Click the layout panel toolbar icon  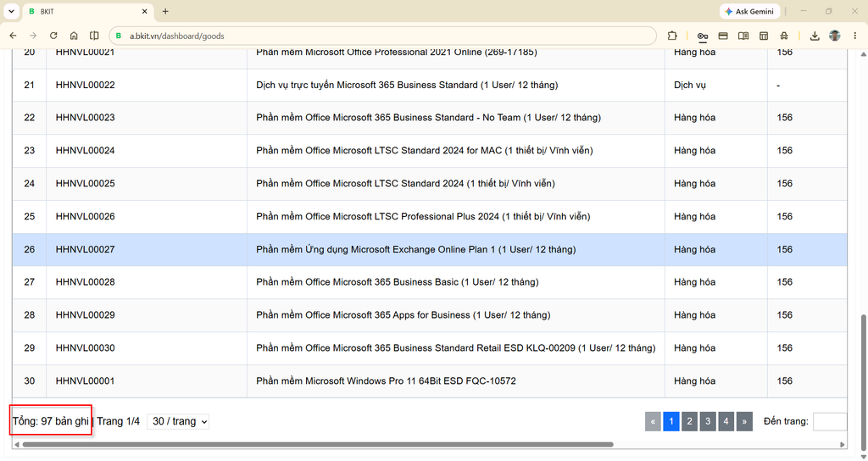(764, 36)
